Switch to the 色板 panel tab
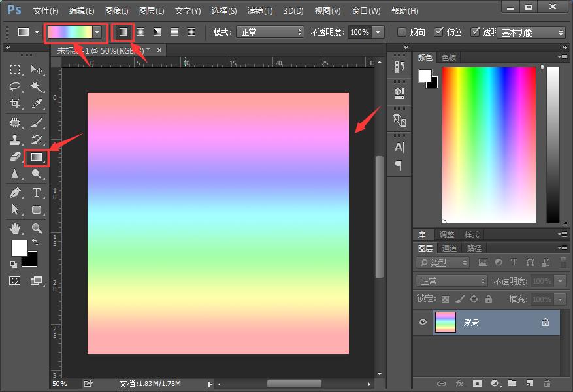The height and width of the screenshot is (392, 573). (x=449, y=57)
